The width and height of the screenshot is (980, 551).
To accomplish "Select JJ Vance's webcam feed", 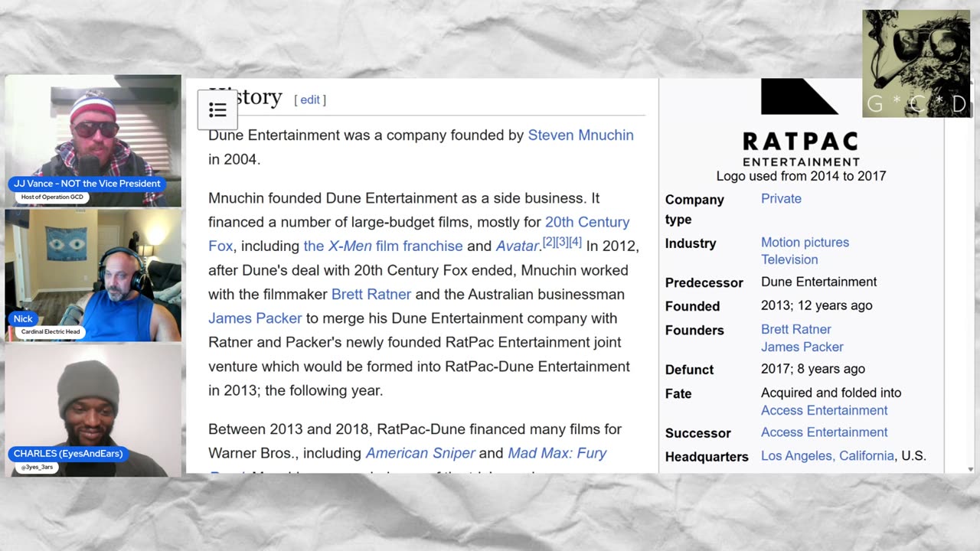I will coord(93,141).
